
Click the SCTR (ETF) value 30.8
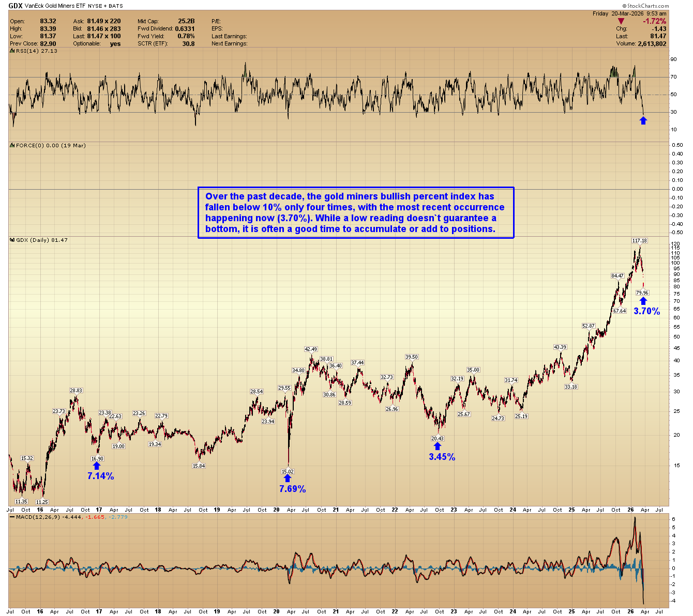(x=188, y=43)
